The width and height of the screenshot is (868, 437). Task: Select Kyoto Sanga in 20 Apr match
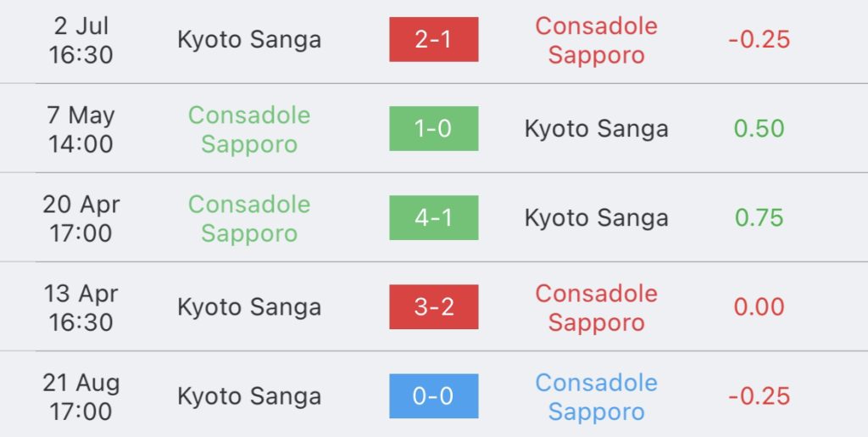pyautogui.click(x=596, y=218)
